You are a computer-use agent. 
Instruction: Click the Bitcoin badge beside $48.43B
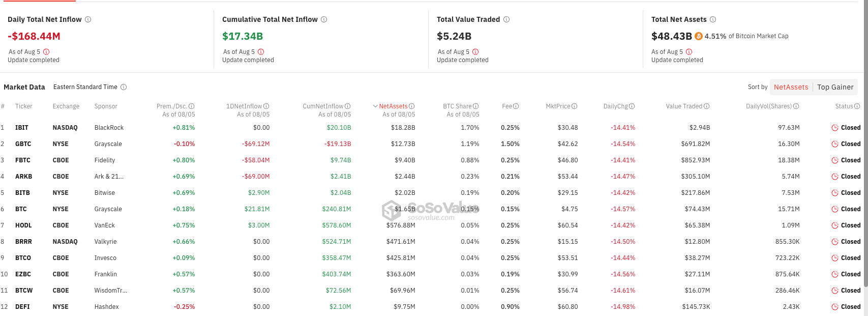[x=699, y=36]
